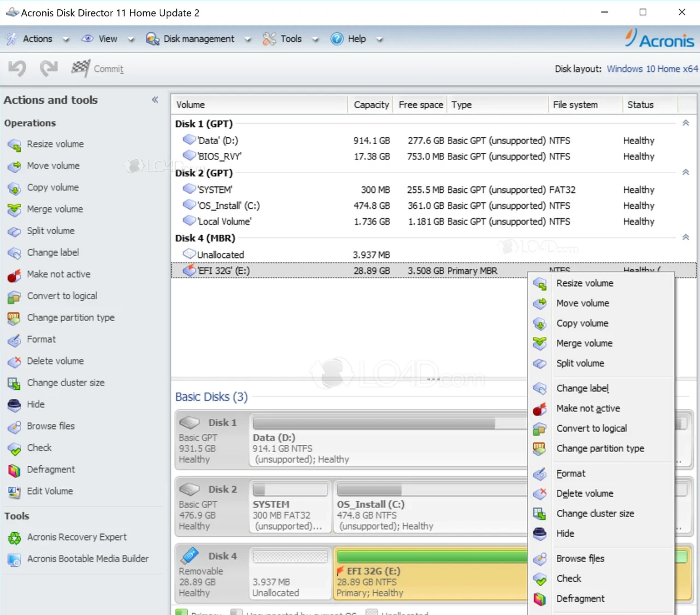The image size is (700, 615).
Task: Select SYSTEM partition block on Disk 2
Action: pyautogui.click(x=290, y=506)
